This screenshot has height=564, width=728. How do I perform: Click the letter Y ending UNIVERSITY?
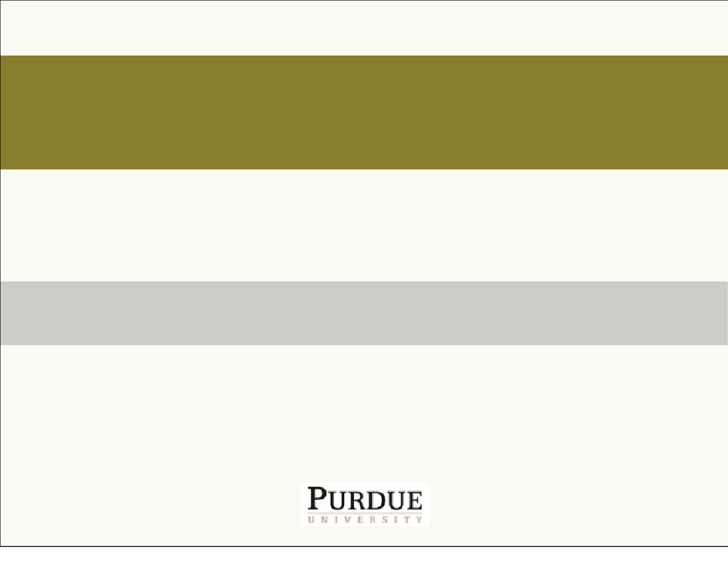pos(419,520)
